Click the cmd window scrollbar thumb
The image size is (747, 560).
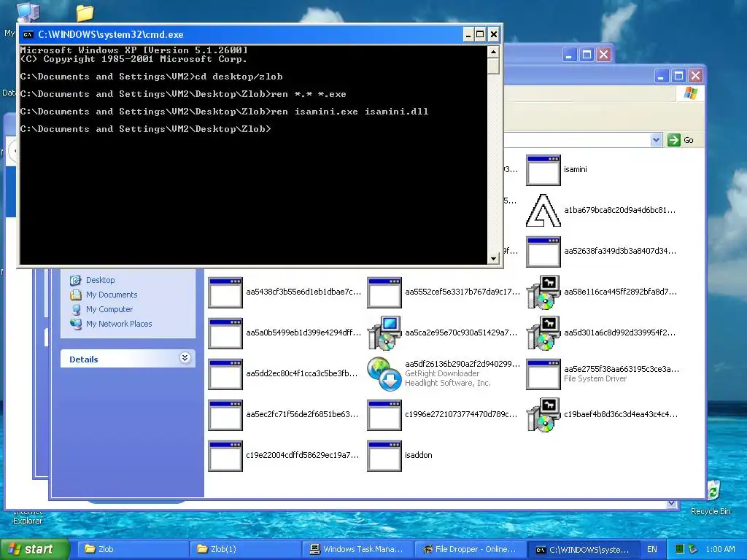(493, 66)
